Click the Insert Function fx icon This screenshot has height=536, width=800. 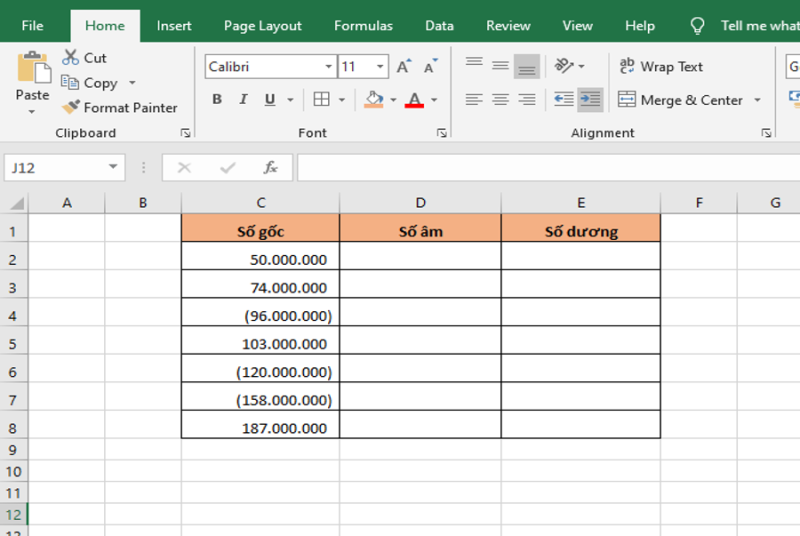[x=270, y=167]
